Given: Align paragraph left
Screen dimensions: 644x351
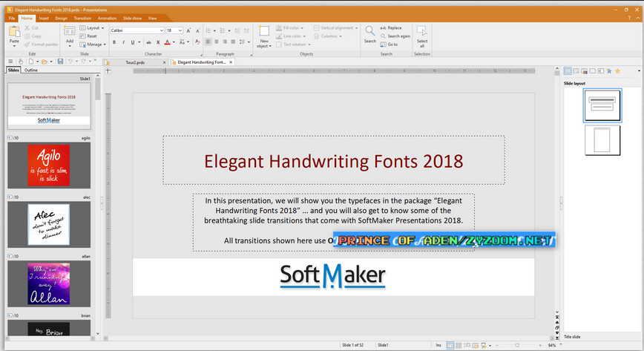Looking at the screenshot, I should [208, 42].
